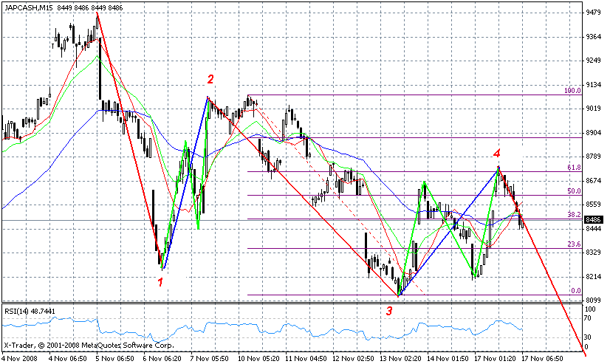
Task: Click the 4 Nov 2008 time label
Action: (19, 358)
